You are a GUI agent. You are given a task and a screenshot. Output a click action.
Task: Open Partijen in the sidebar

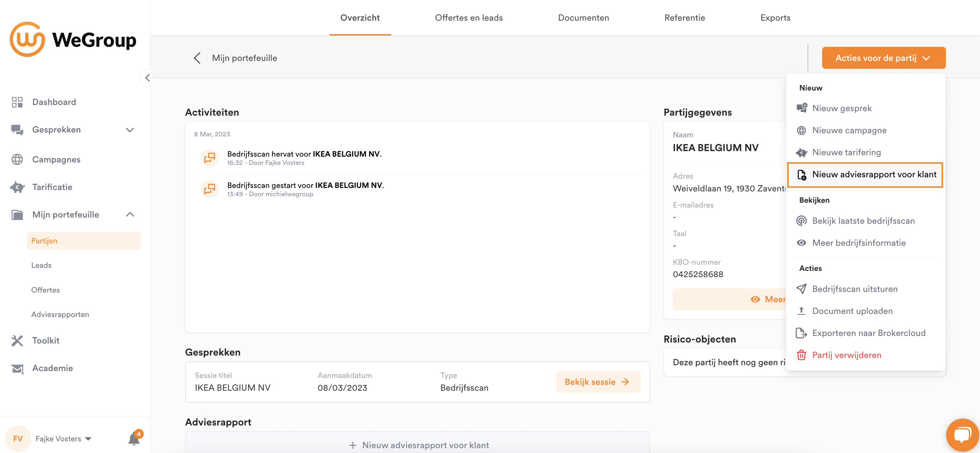point(84,241)
